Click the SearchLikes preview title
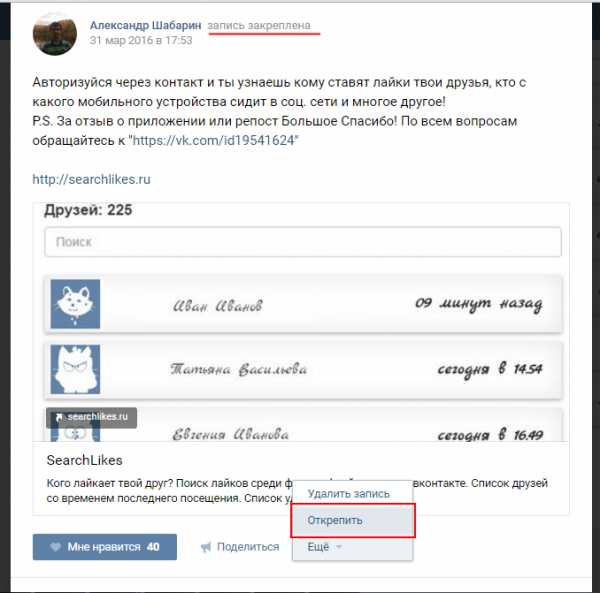Viewport: 600px width, 593px height. [85, 460]
